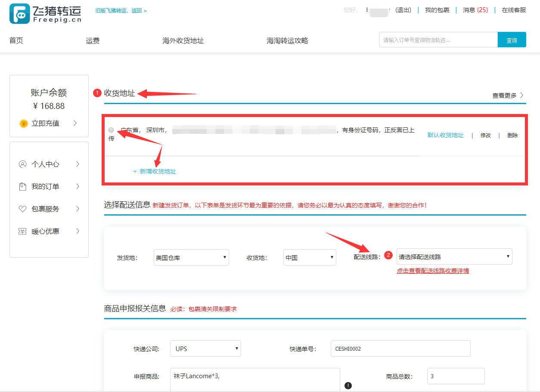Screen dimensions: 540x392
Task: Click the coupon ticket discount icon
Action: pyautogui.click(x=22, y=231)
